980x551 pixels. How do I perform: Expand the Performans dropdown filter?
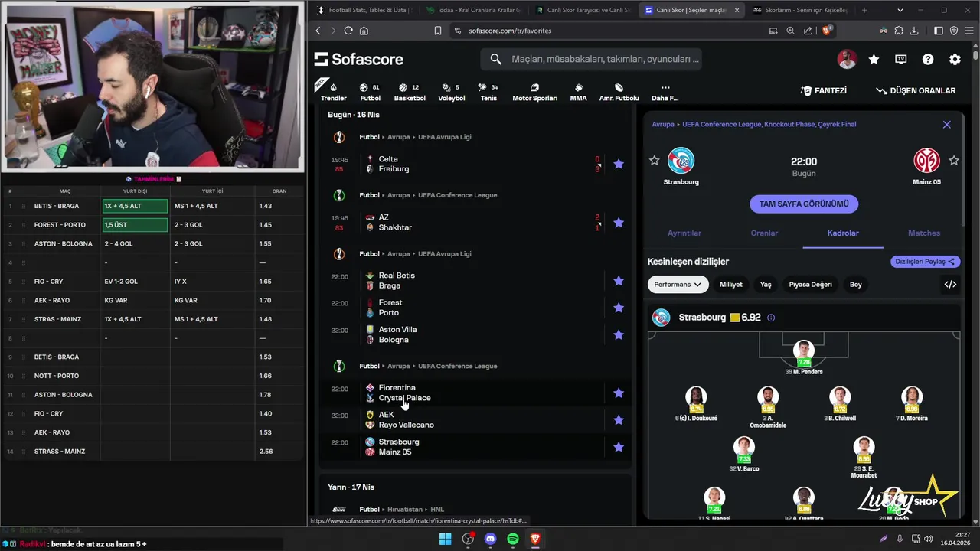tap(678, 284)
